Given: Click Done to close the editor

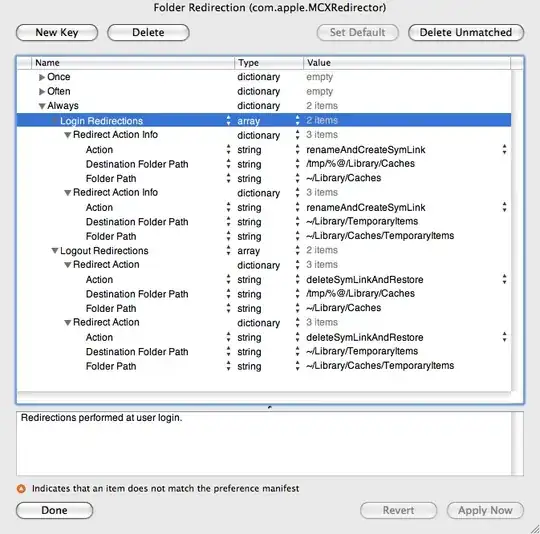Looking at the screenshot, I should point(54,510).
